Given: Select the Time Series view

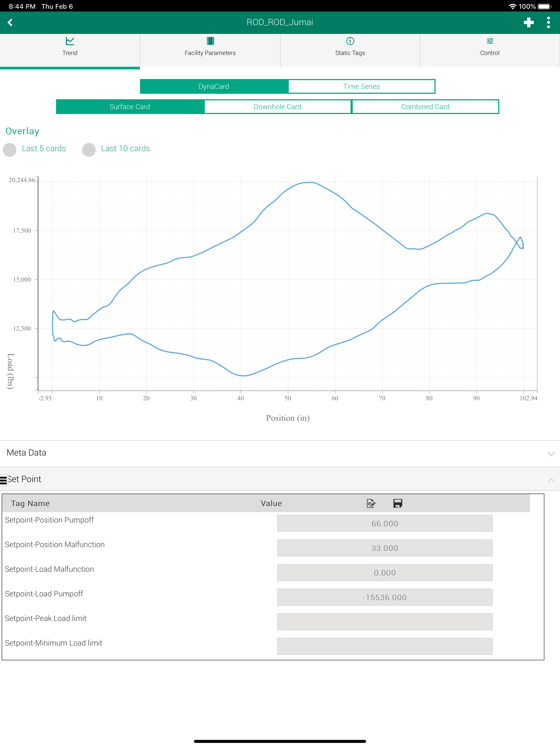Looking at the screenshot, I should point(361,86).
